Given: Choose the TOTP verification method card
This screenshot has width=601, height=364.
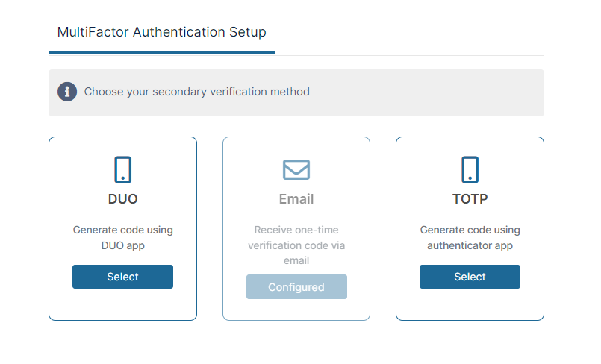Looking at the screenshot, I should (x=470, y=277).
